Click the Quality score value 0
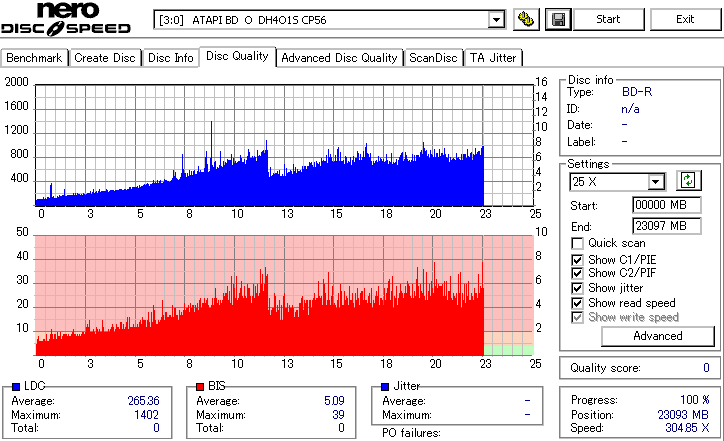The width and height of the screenshot is (724, 441). coord(706,368)
